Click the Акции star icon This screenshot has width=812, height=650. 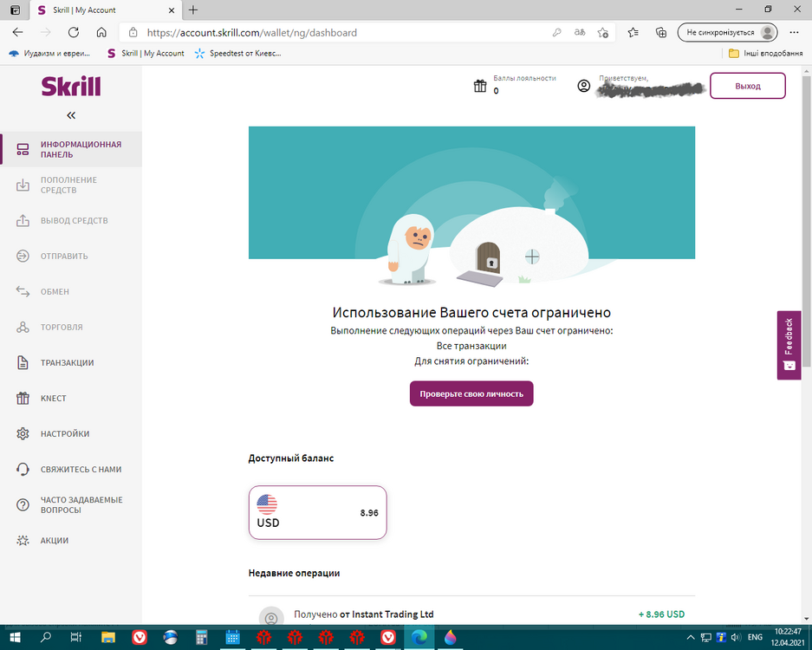23,540
